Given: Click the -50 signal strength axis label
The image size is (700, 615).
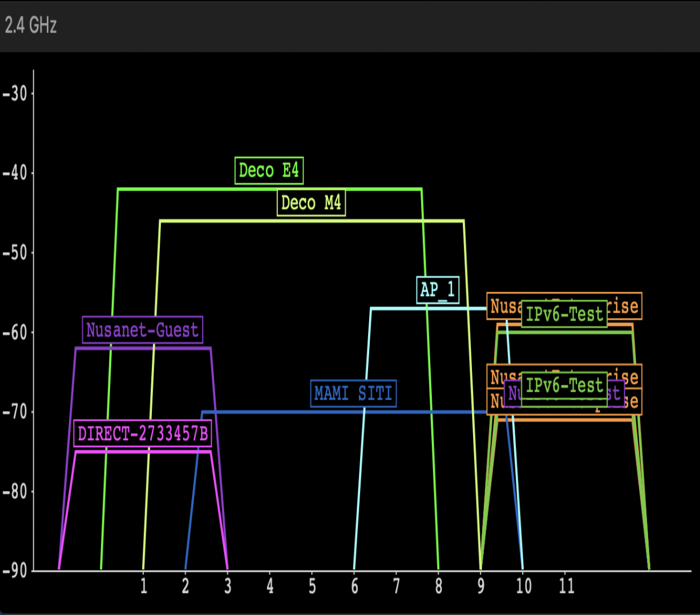Looking at the screenshot, I should click(x=15, y=253).
